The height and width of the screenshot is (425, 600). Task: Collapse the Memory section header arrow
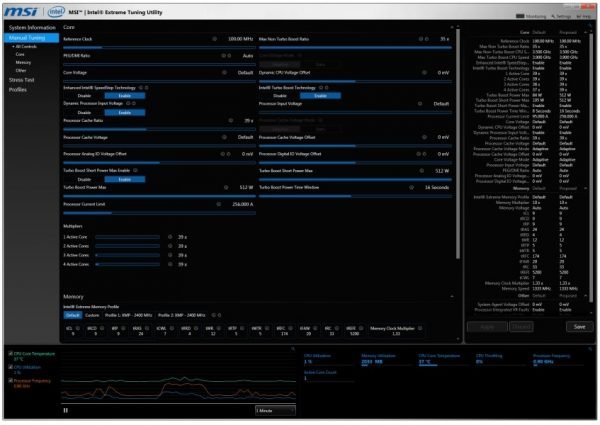452,296
